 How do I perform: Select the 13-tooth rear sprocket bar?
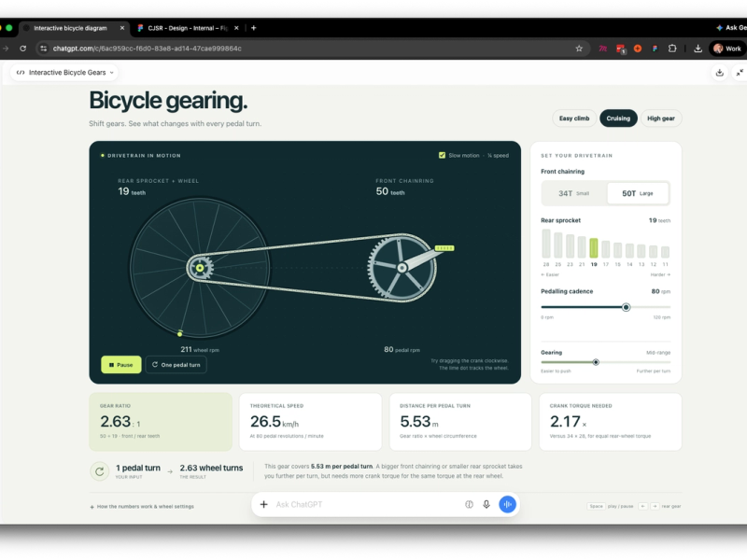(x=641, y=251)
